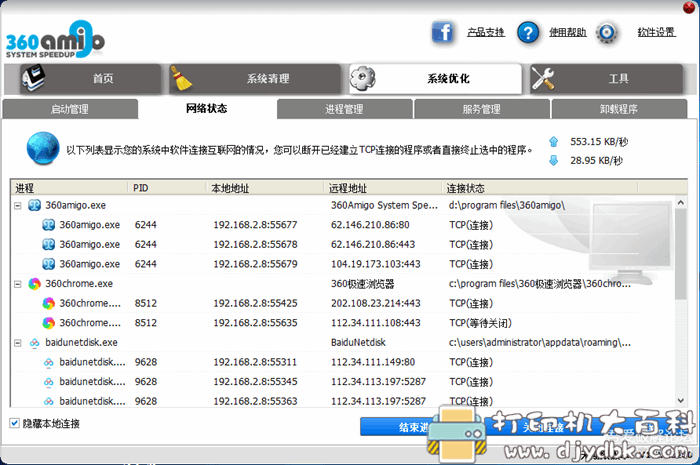700x465 pixels.
Task: Collapse the baidunetdisk.exe tree group
Action: (x=18, y=343)
